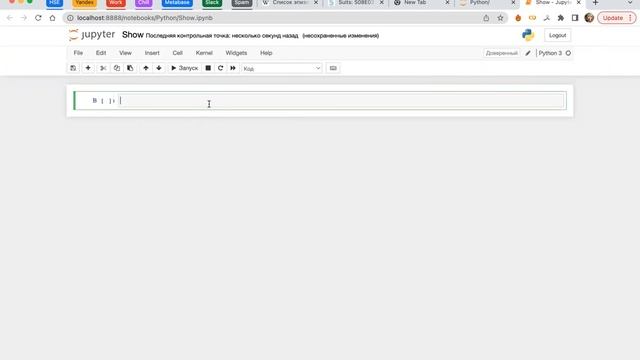Click the Logout button
The height and width of the screenshot is (360, 640).
pos(558,36)
